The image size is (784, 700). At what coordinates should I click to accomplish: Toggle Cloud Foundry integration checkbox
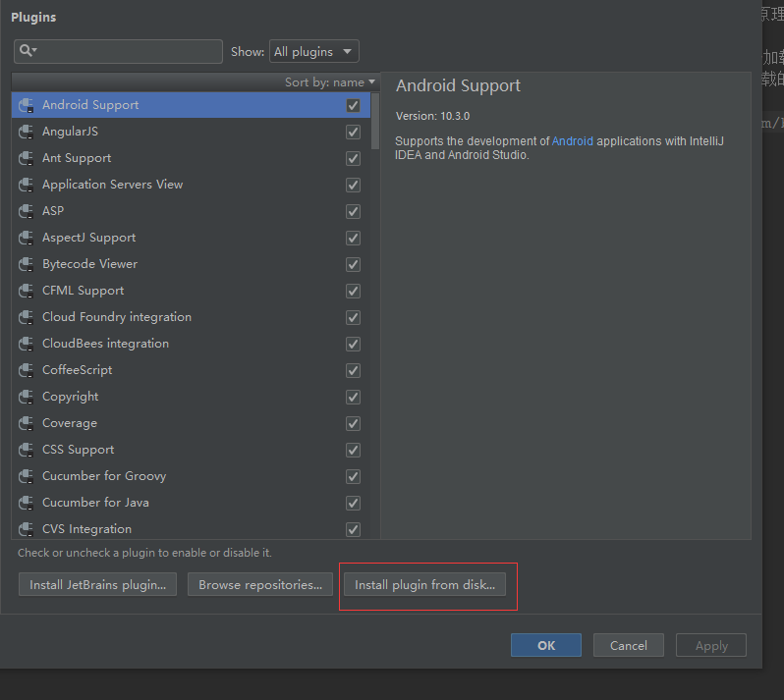point(353,317)
